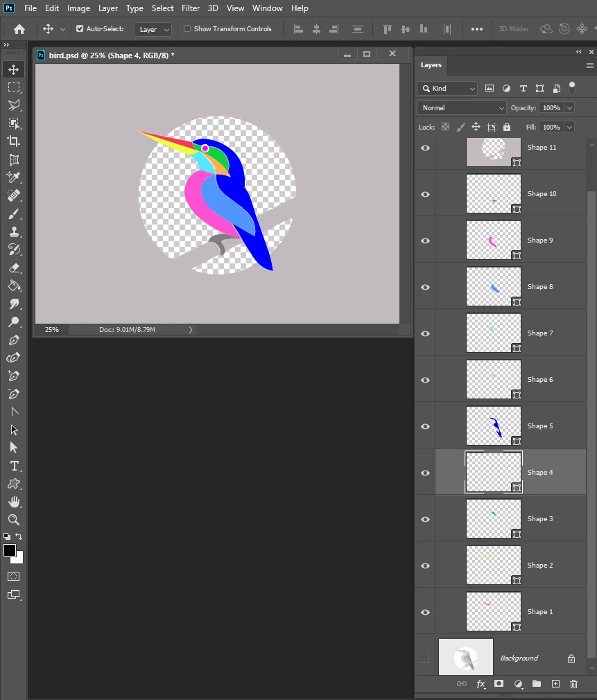Open the Layers panel options menu

click(x=590, y=66)
